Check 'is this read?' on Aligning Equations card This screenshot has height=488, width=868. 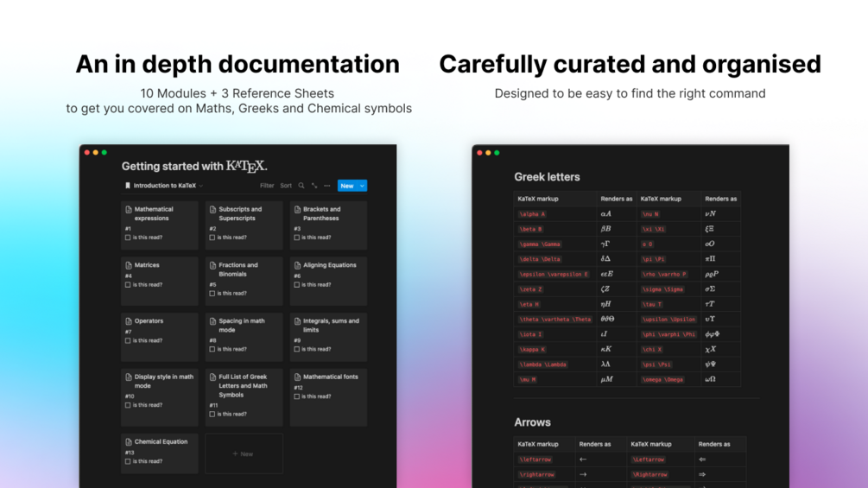297,285
